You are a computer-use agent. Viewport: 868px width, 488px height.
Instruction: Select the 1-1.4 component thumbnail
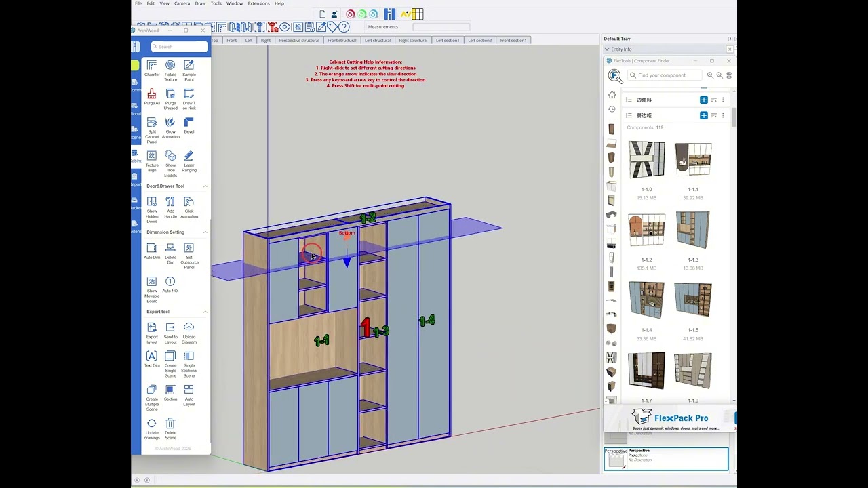point(646,300)
